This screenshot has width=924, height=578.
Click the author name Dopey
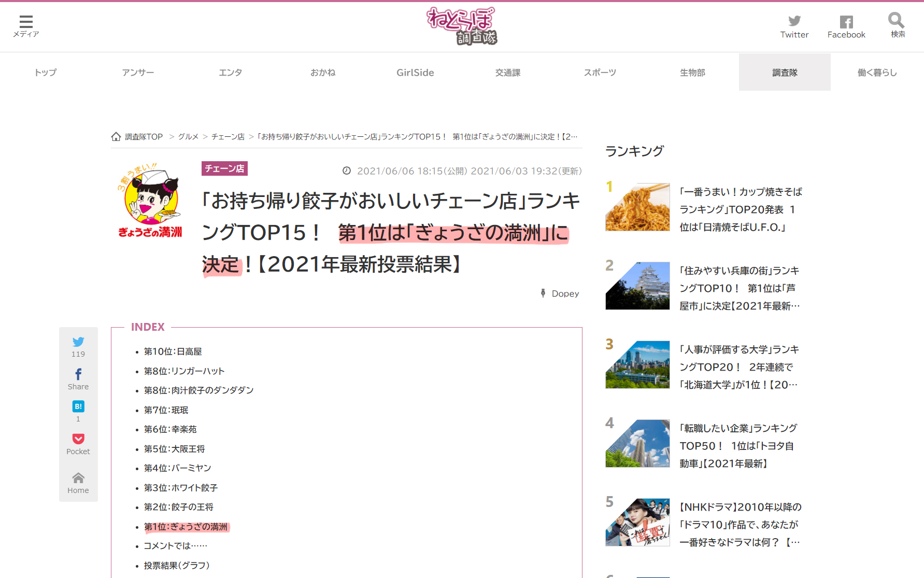pyautogui.click(x=565, y=293)
